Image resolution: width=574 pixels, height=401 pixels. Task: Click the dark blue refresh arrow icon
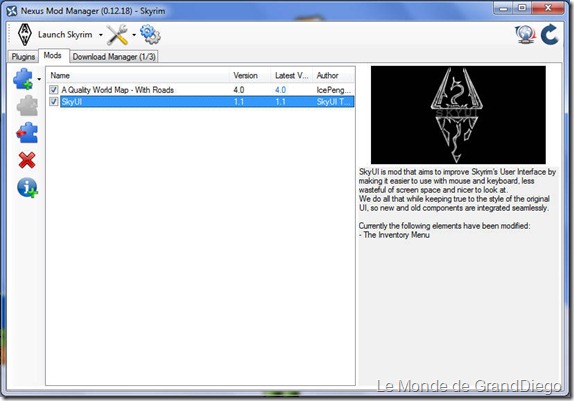click(549, 34)
